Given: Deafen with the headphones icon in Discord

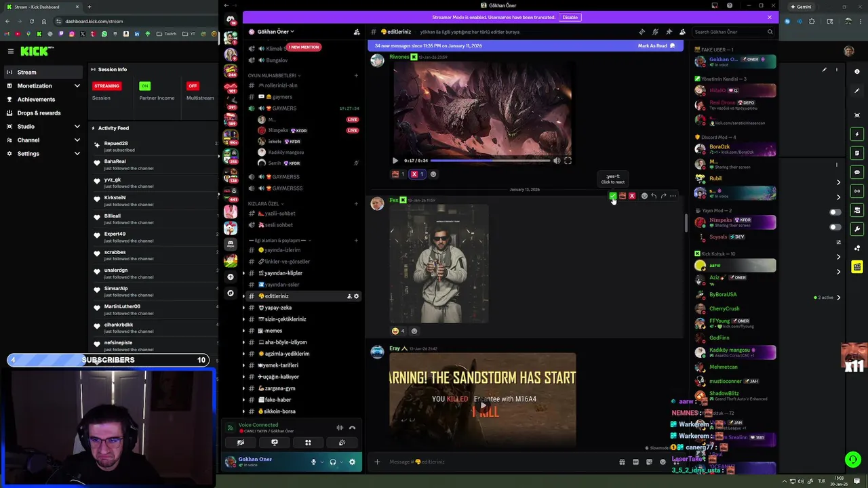Looking at the screenshot, I should pos(332,462).
